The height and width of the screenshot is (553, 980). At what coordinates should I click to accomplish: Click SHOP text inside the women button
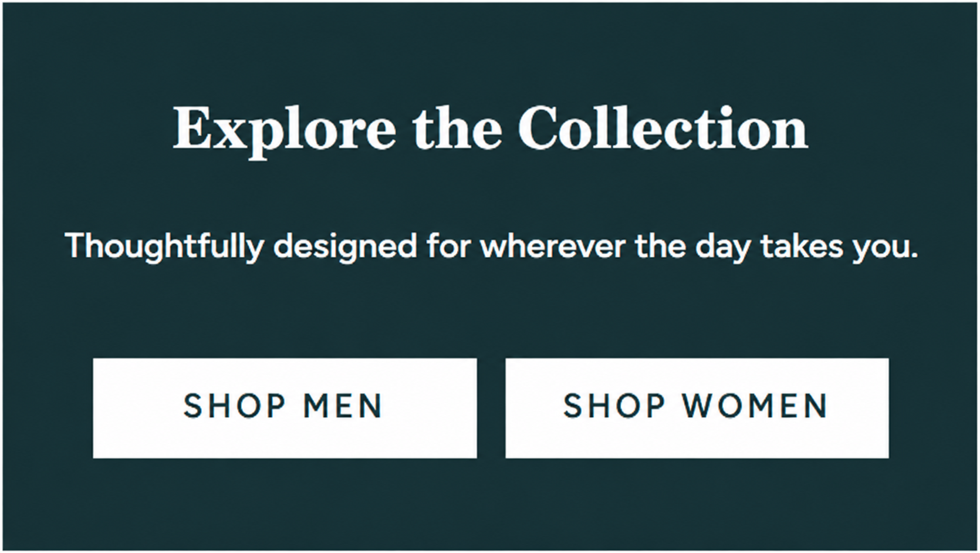click(615, 406)
